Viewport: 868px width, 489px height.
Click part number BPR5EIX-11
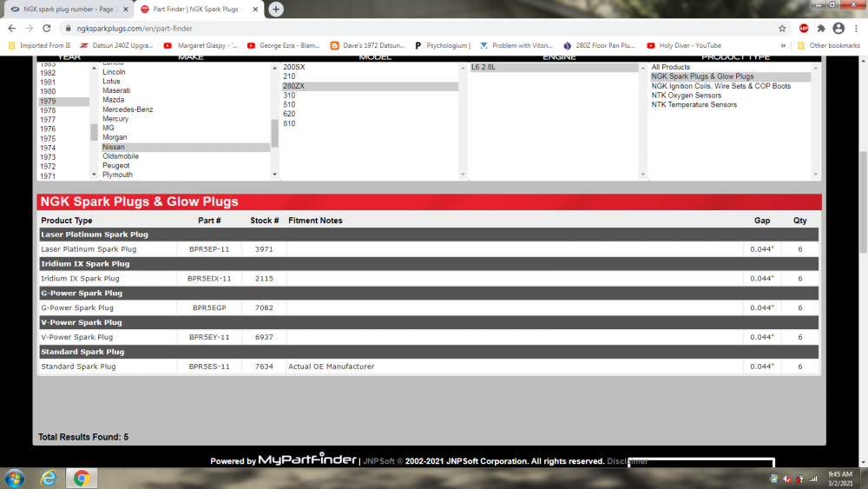tap(209, 279)
